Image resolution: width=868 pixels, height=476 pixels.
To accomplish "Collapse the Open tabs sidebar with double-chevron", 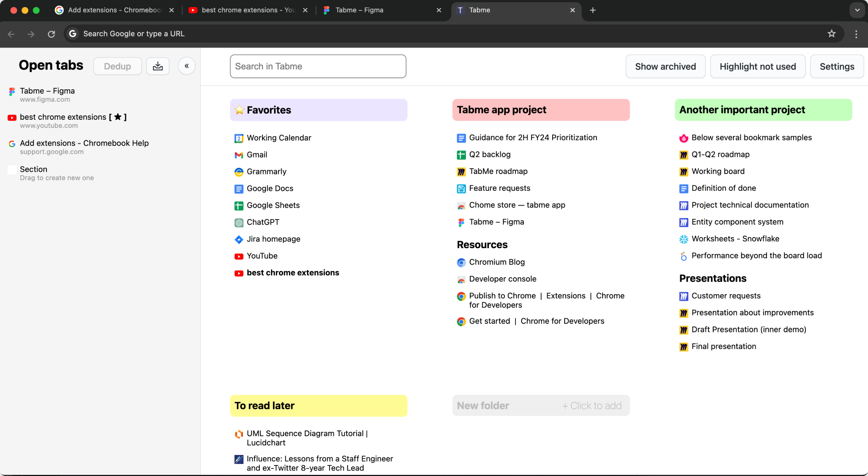I will click(x=186, y=66).
